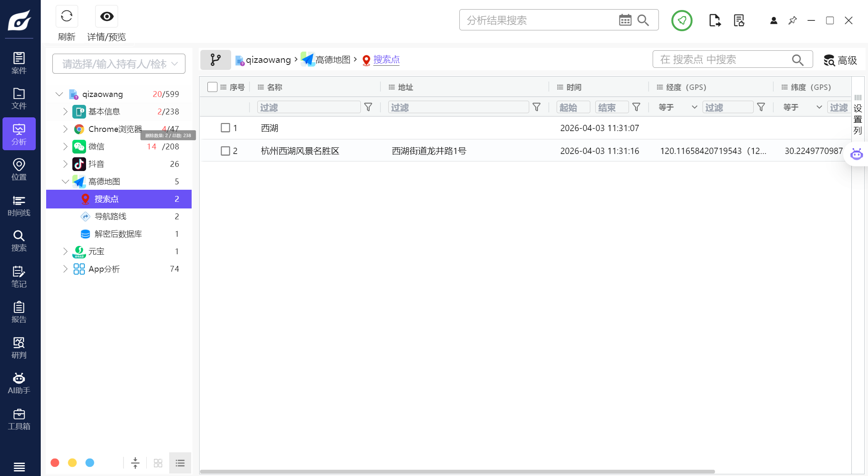
Task: Click filter funnel icon for 时间 column
Action: point(636,107)
